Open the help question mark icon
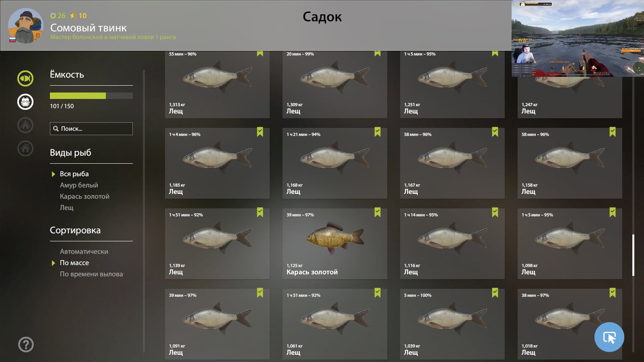The width and height of the screenshot is (644, 362). tap(26, 345)
